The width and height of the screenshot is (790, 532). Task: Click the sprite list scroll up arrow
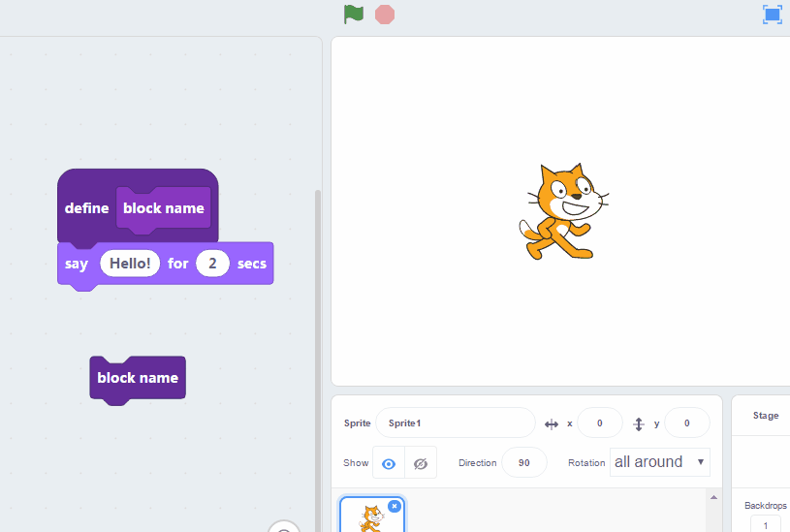pos(714,497)
